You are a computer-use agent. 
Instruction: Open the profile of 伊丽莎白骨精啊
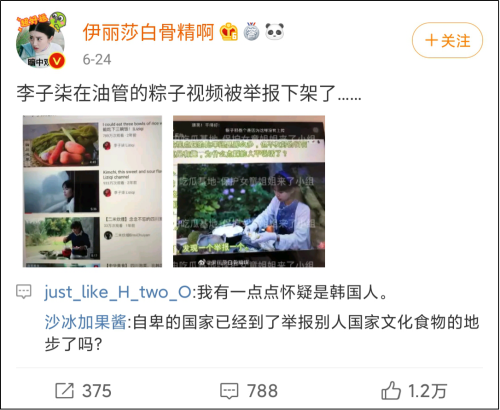point(148,32)
